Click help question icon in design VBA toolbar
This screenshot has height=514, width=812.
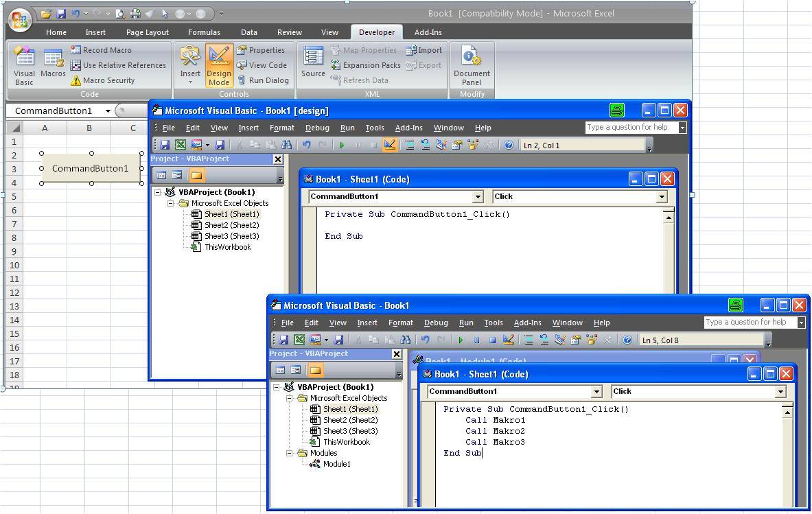click(509, 145)
